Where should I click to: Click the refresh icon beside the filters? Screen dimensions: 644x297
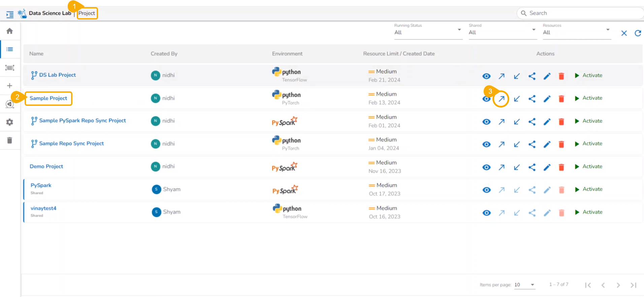click(x=638, y=33)
